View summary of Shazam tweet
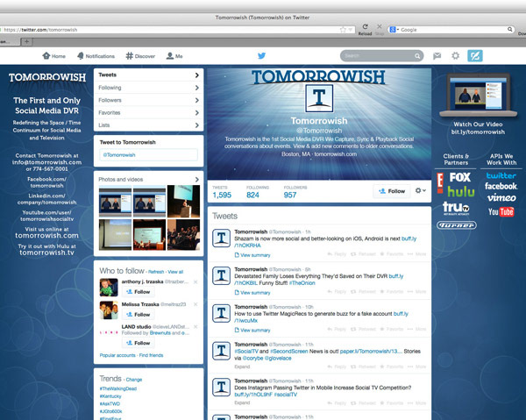The height and width of the screenshot is (420, 526). point(252,255)
